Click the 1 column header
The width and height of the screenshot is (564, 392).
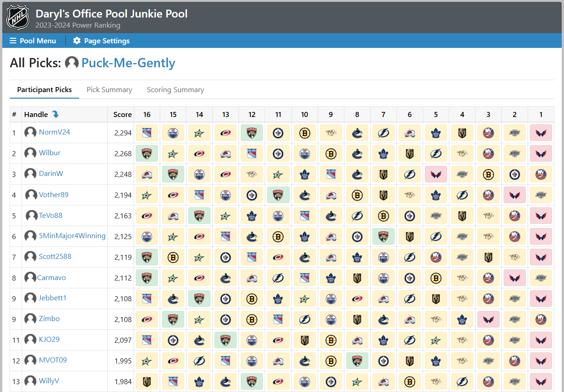pos(541,114)
